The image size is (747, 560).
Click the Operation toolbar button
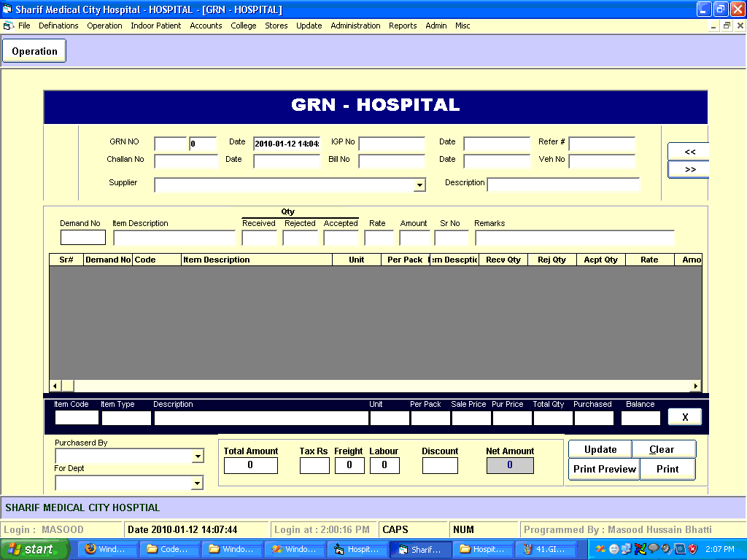tap(34, 51)
